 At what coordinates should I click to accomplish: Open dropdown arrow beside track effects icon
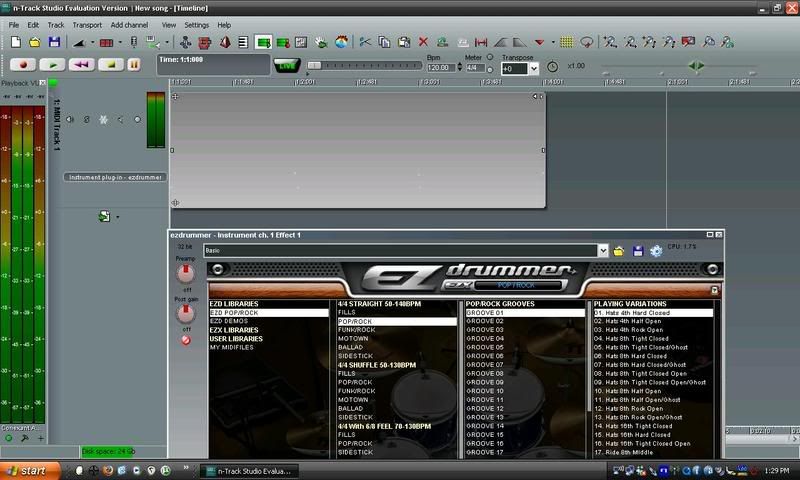pos(118,217)
